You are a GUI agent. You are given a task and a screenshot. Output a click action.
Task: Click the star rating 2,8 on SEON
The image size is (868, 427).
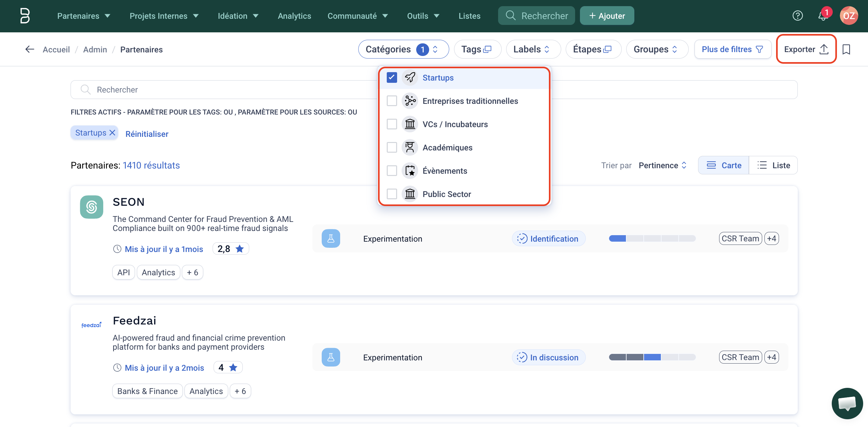tap(231, 248)
